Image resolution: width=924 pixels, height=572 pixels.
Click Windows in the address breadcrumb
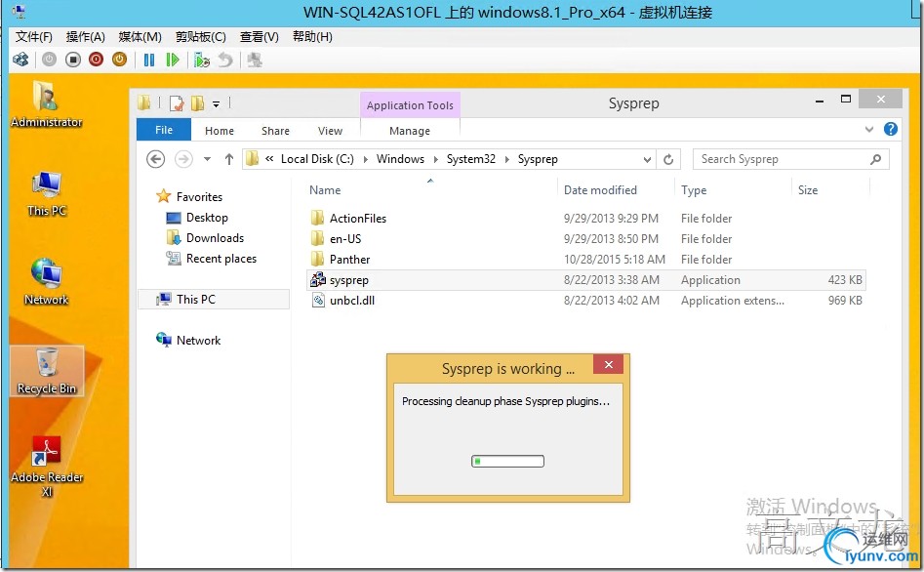(x=400, y=159)
